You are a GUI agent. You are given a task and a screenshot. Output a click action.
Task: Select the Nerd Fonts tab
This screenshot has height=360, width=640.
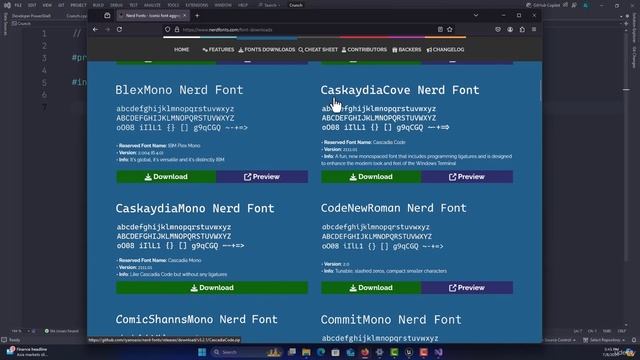[x=153, y=16]
